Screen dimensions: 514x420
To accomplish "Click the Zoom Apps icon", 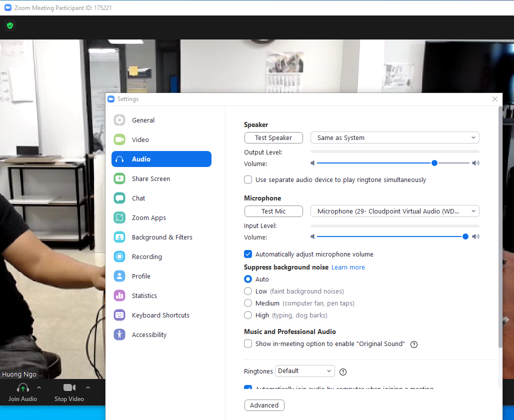I will [119, 217].
